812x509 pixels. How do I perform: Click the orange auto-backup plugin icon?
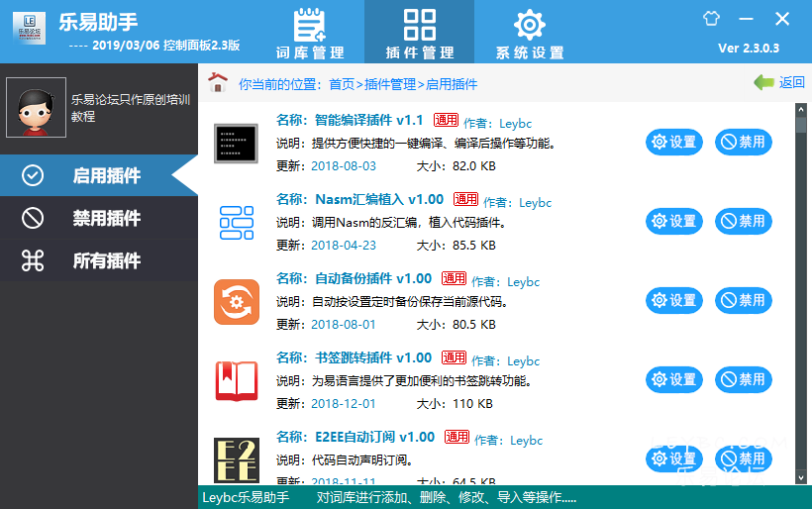pos(236,301)
